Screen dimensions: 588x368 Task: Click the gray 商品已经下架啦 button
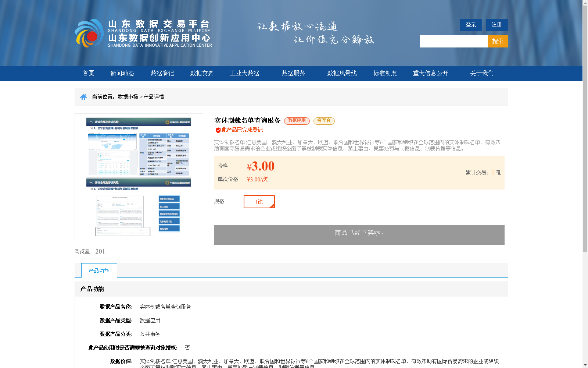[359, 235]
